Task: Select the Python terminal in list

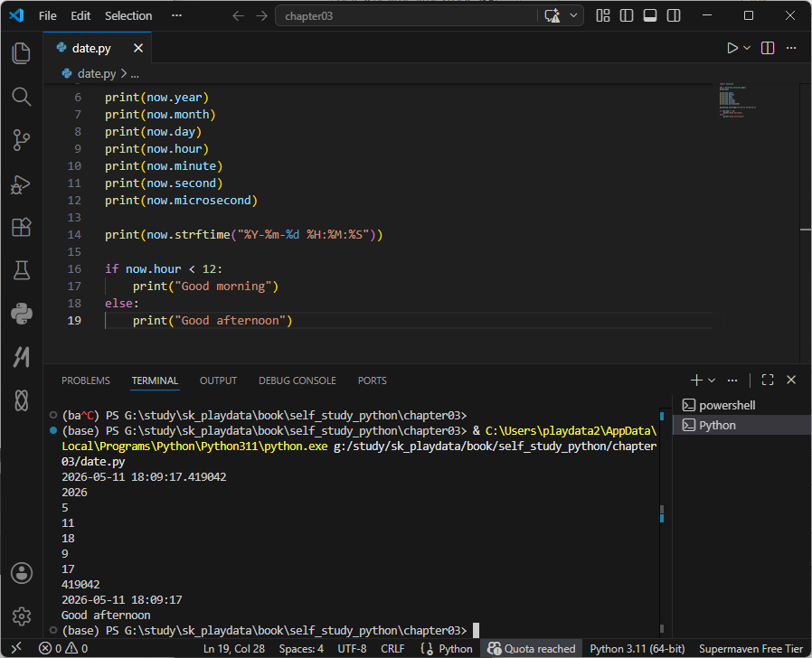Action: click(741, 425)
